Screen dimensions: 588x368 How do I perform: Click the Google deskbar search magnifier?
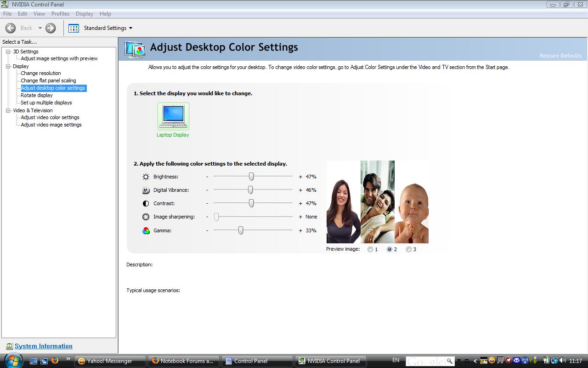tap(449, 361)
